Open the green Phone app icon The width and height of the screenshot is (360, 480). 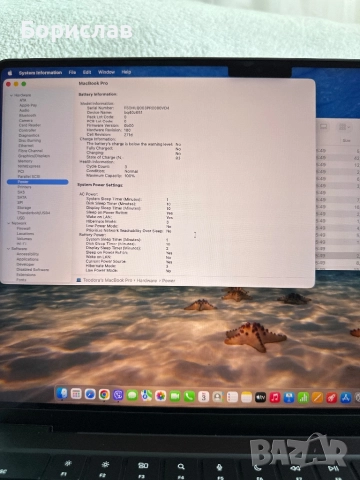click(x=189, y=396)
